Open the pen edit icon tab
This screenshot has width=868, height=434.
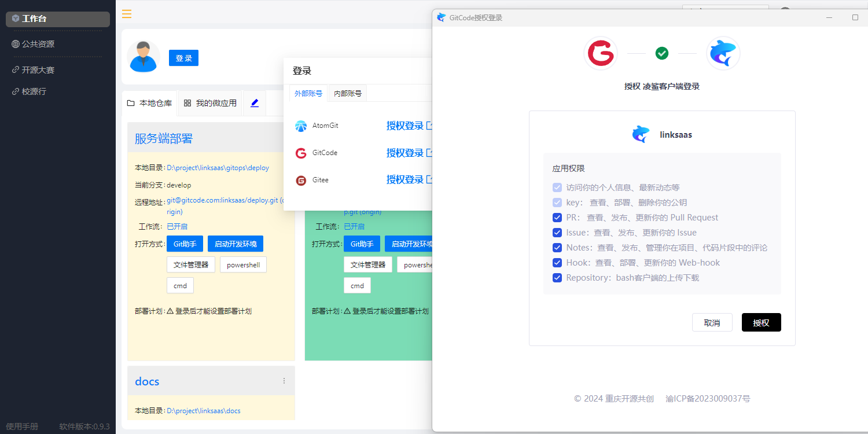(x=255, y=103)
